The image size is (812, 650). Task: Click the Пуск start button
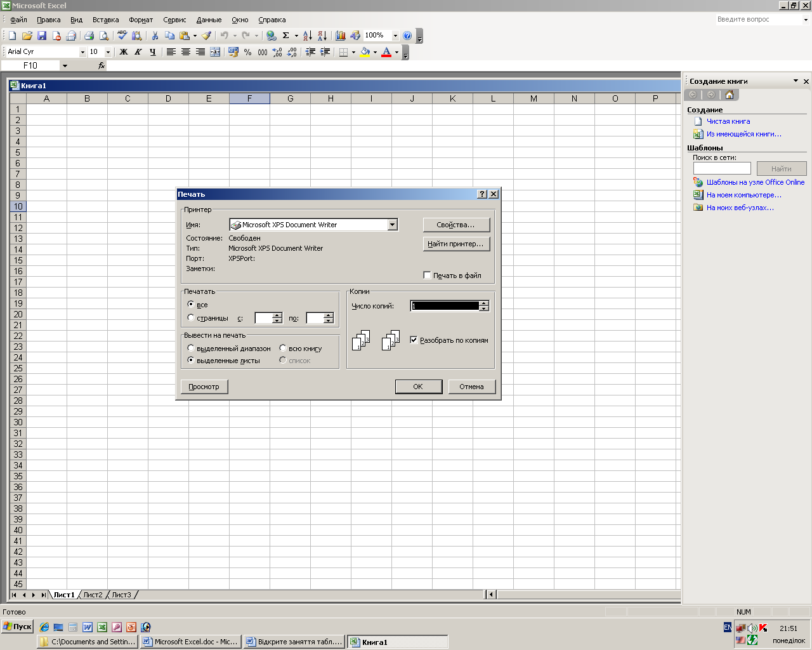click(17, 627)
